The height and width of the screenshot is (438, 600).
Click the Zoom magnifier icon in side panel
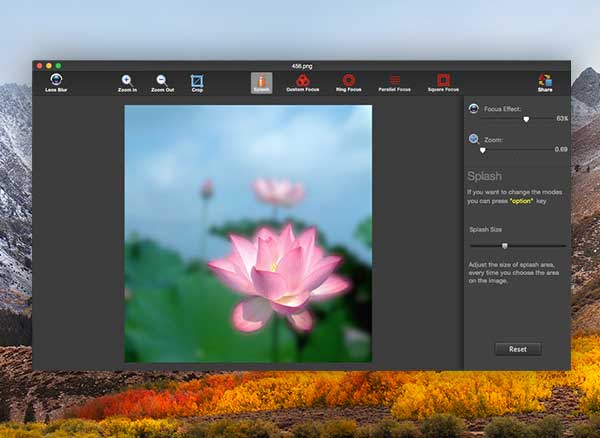(x=474, y=139)
